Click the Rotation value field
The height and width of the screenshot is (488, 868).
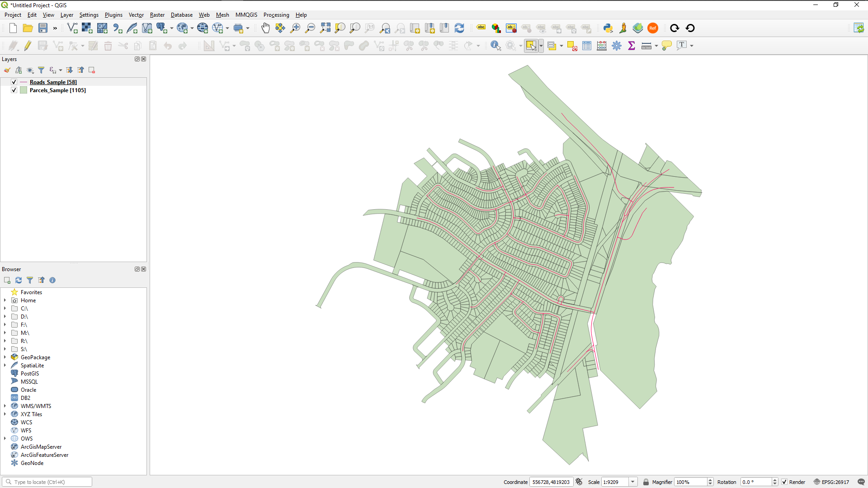(x=756, y=482)
